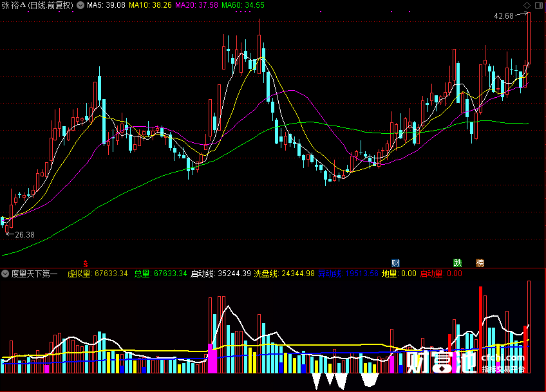
Task: Click the green 跌 marker icon
Action: [458, 263]
